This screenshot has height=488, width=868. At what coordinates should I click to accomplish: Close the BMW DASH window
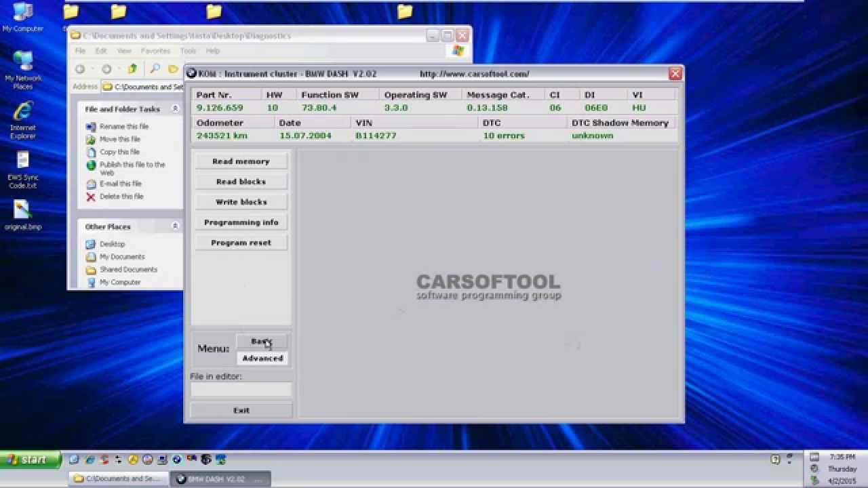pyautogui.click(x=675, y=73)
